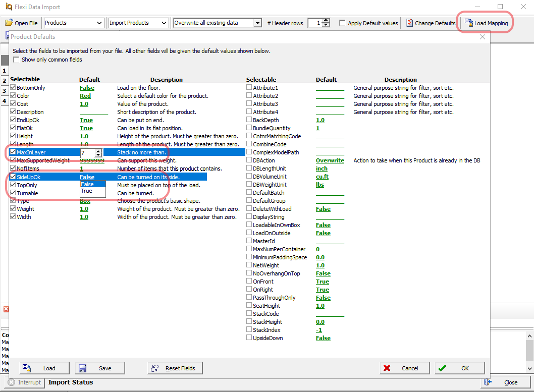
Task: Click the MaxInLayer value input field
Action: (x=87, y=153)
